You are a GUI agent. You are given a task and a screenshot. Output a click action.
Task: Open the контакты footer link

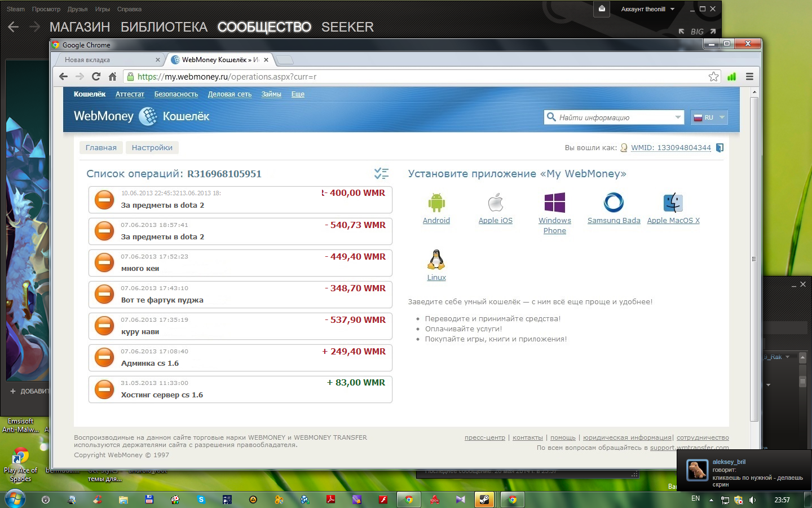[x=528, y=437]
